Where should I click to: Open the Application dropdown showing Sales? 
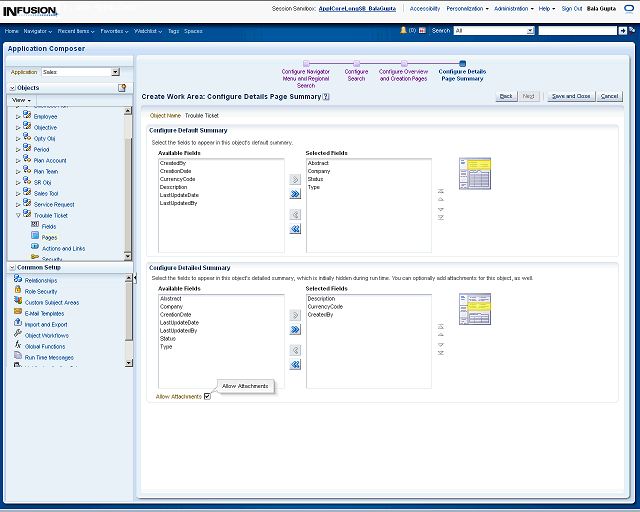[x=115, y=72]
